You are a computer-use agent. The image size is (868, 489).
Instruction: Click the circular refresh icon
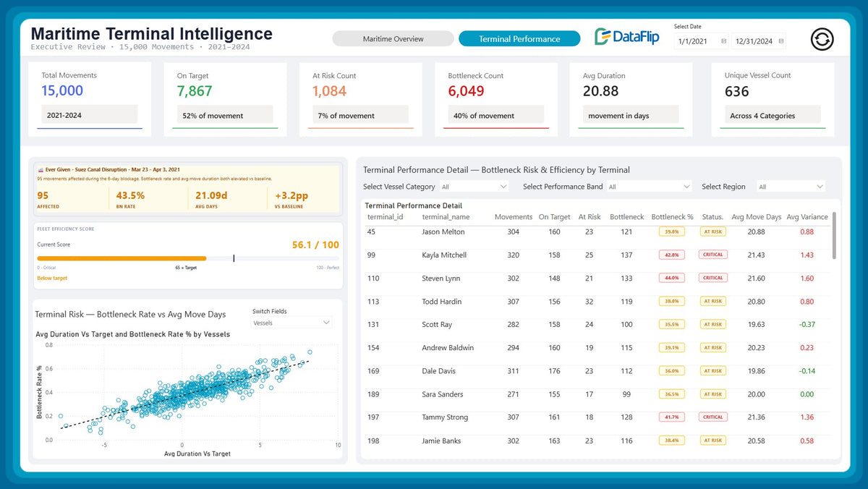coord(822,39)
